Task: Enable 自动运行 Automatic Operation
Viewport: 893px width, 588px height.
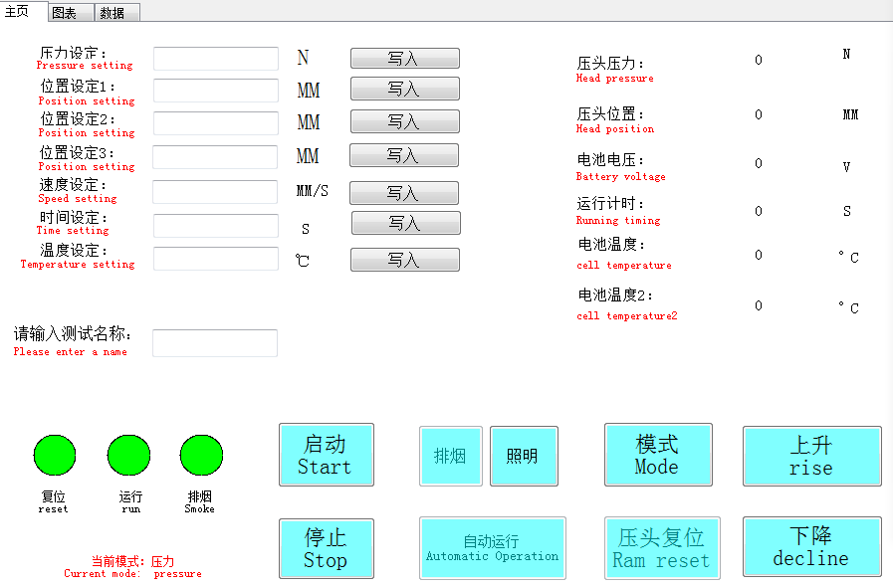Action: (x=493, y=548)
